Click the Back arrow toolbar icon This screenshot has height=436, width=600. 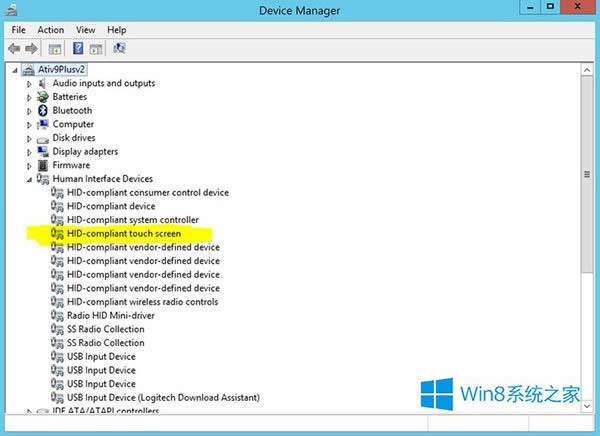(14, 48)
